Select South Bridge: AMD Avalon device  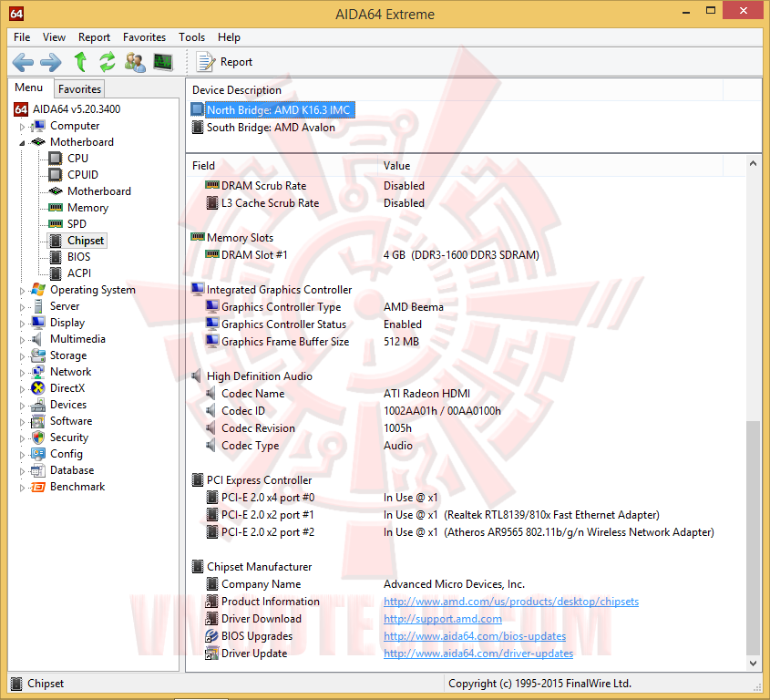(x=271, y=128)
